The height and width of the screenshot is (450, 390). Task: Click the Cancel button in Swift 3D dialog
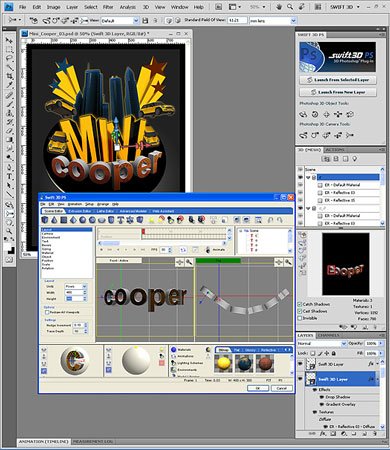coord(282,388)
